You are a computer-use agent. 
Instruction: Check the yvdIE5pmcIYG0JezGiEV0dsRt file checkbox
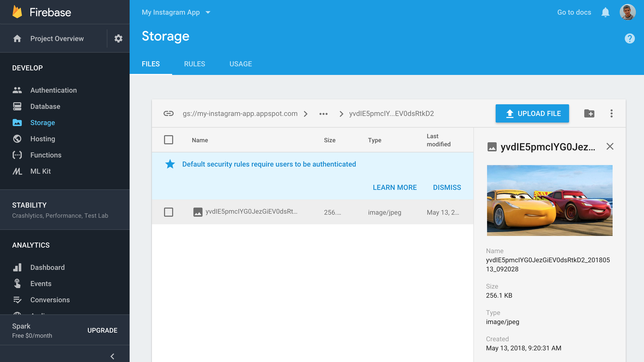[169, 212]
